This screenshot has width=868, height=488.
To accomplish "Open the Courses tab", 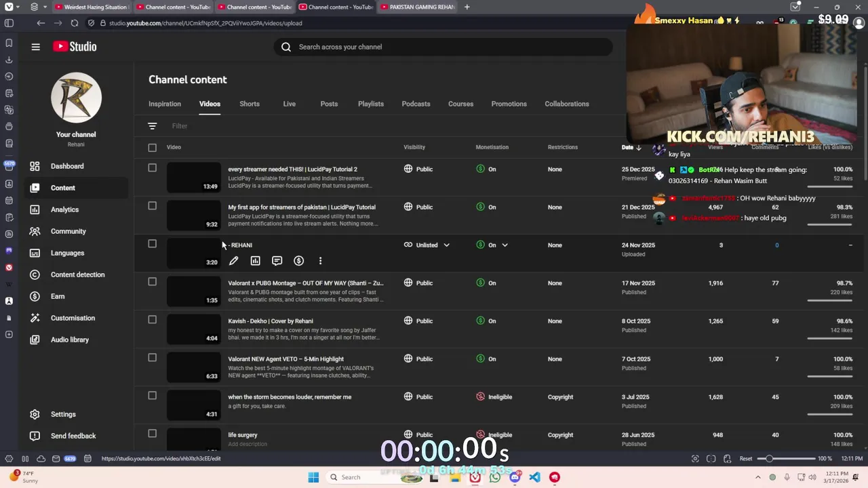I will coord(460,104).
